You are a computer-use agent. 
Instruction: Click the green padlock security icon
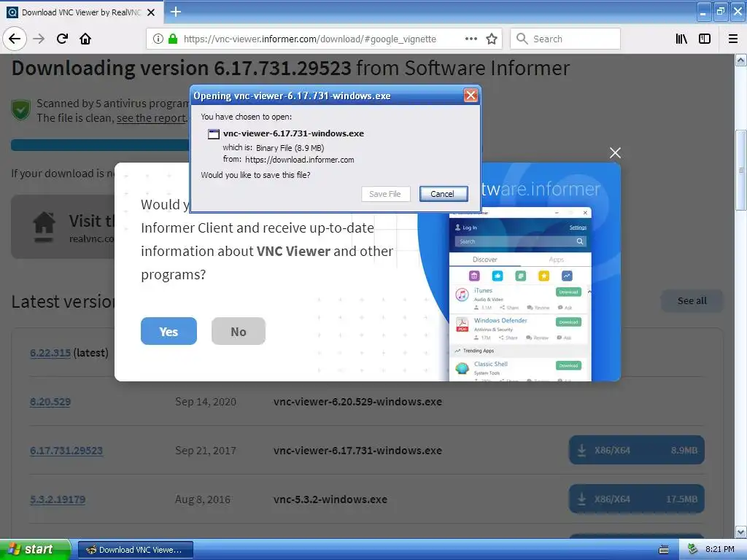click(173, 39)
